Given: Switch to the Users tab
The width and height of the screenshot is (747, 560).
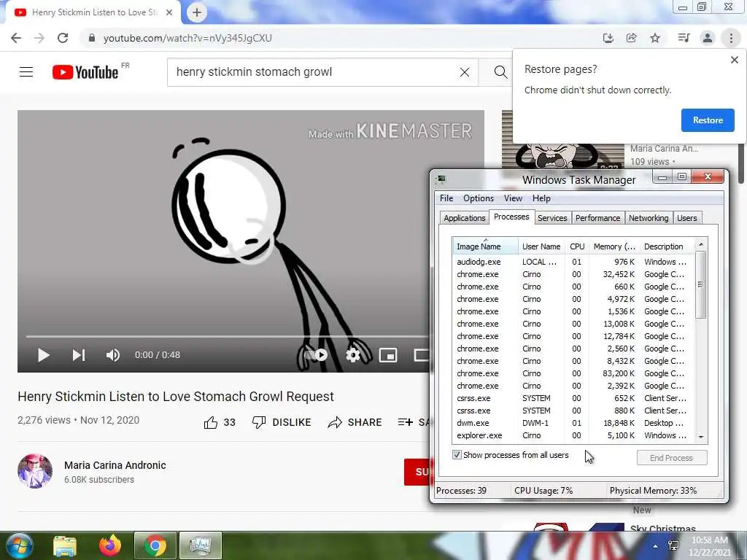Looking at the screenshot, I should pyautogui.click(x=686, y=218).
